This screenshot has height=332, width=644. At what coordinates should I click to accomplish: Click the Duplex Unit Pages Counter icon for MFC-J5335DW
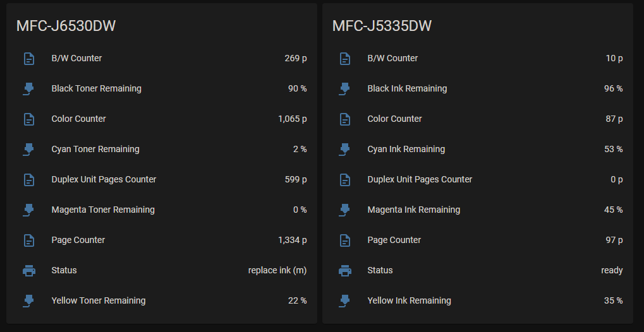345,180
